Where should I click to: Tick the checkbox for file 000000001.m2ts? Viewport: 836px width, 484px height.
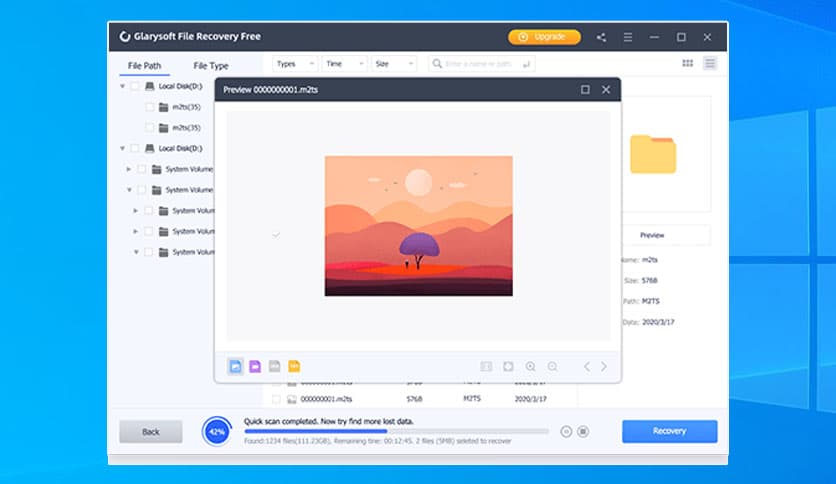276,399
